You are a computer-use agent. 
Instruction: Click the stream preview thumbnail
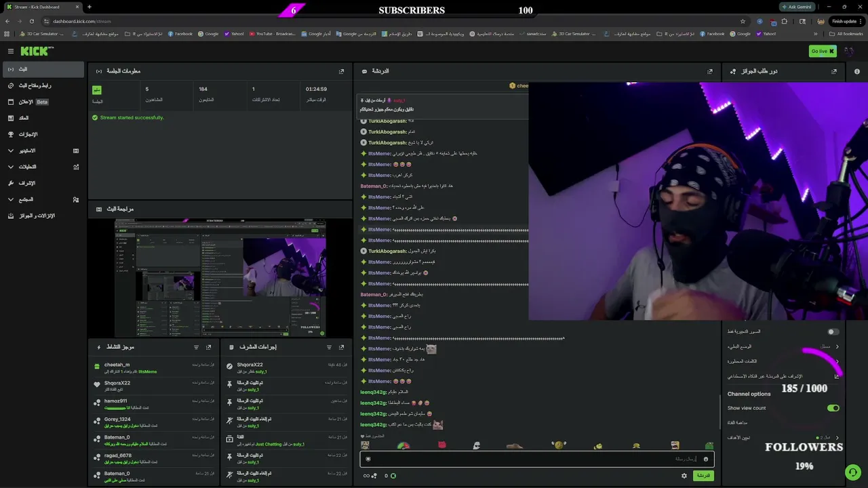pyautogui.click(x=220, y=278)
